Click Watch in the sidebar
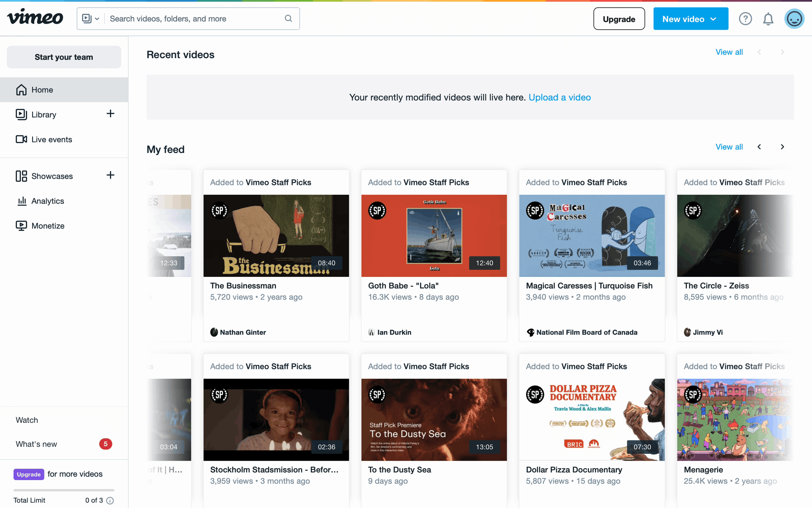The width and height of the screenshot is (812, 508). coord(27,420)
